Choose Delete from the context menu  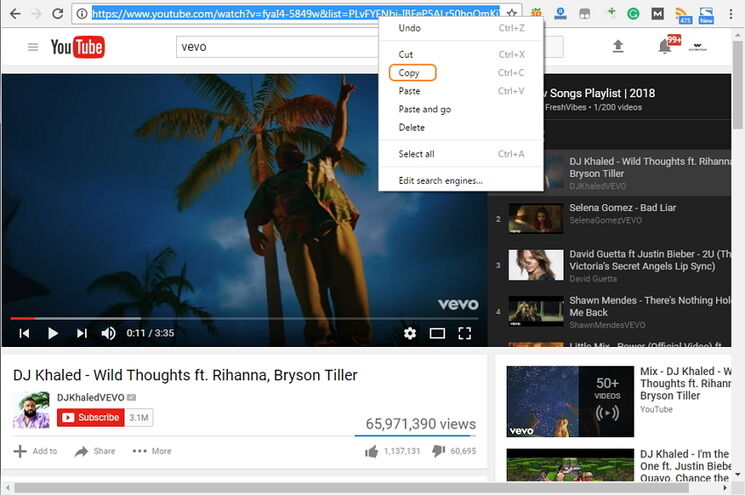[x=461, y=127]
